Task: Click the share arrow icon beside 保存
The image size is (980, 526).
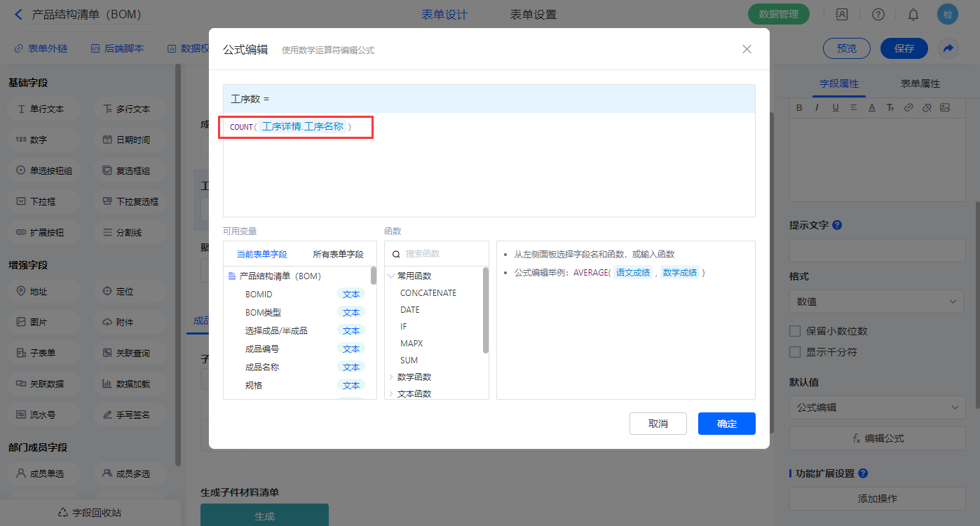Action: click(948, 48)
